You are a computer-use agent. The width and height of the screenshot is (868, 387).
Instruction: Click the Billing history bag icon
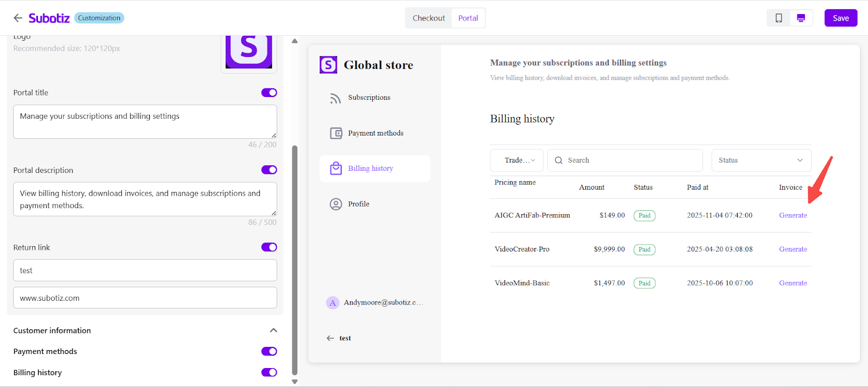336,169
